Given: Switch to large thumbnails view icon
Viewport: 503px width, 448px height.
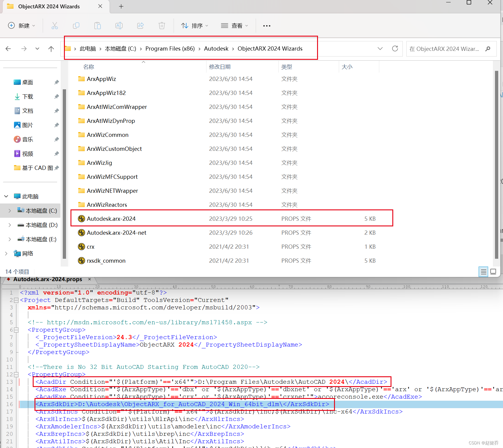Looking at the screenshot, I should 493,272.
